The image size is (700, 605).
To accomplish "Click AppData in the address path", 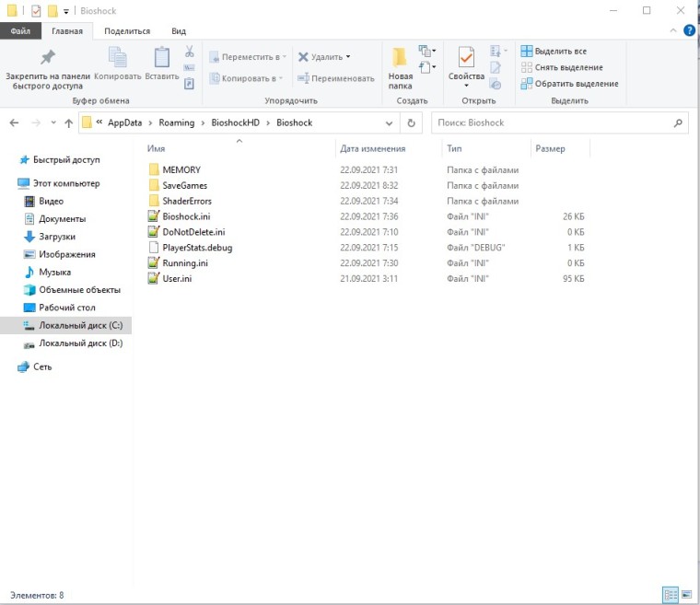I will coord(124,122).
